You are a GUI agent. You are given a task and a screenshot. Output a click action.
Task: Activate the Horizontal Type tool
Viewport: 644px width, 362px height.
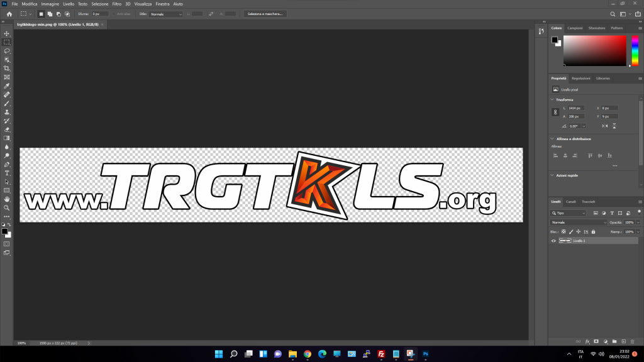(x=7, y=173)
